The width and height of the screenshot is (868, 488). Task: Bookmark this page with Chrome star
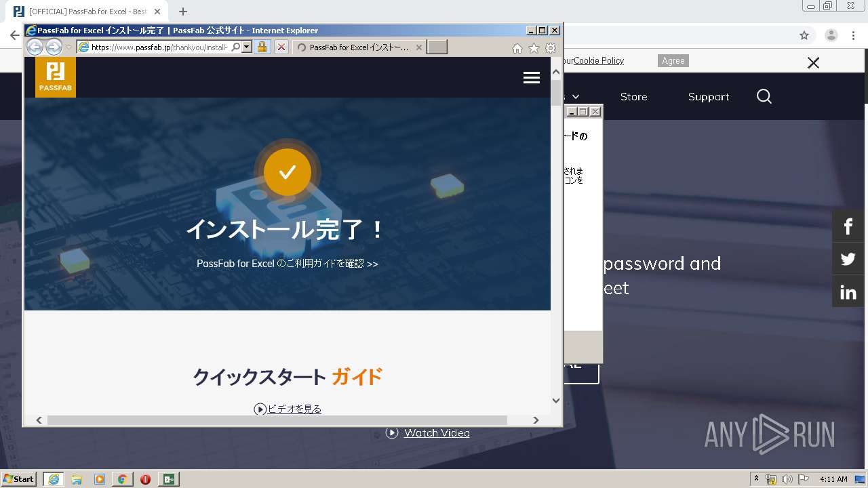804,35
